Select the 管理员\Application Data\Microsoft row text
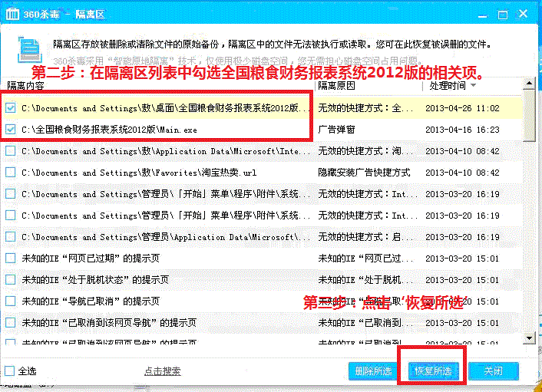Viewport: 542px width, 392px height. tap(166, 237)
